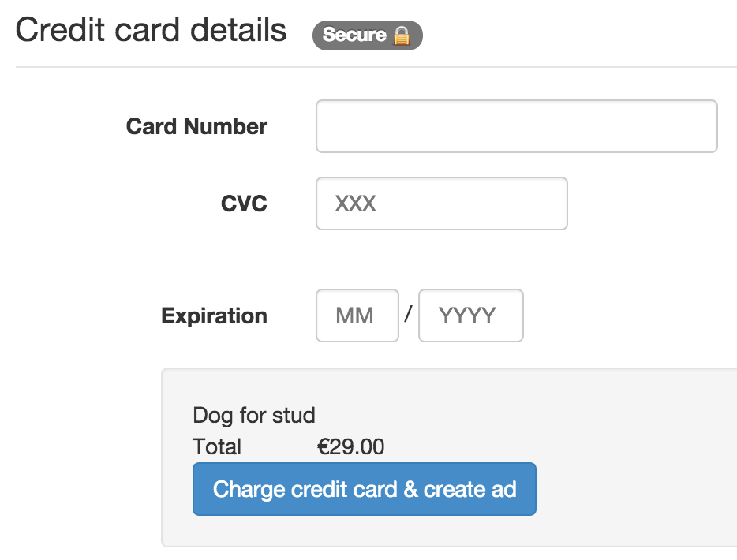Click the MM expiration month field

coord(357,315)
